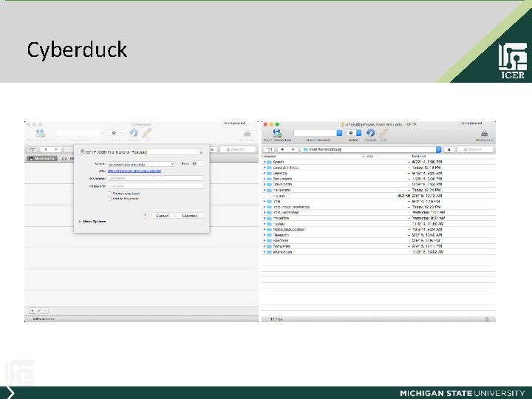
Task: Click the '17 Files' status bar text
Action: pos(276,319)
